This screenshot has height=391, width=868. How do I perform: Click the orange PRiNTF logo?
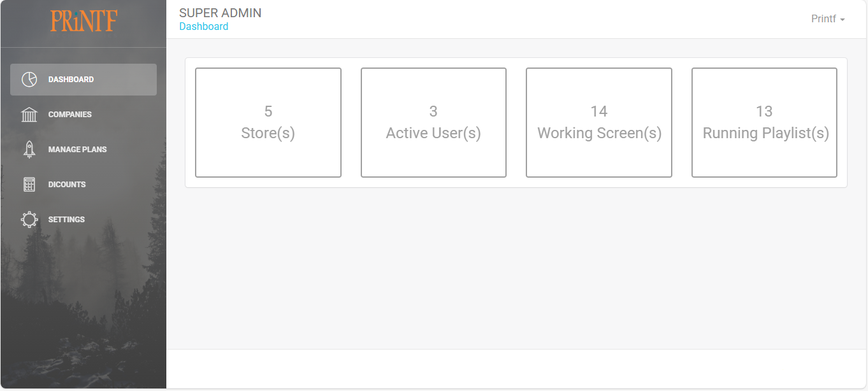[x=83, y=21]
